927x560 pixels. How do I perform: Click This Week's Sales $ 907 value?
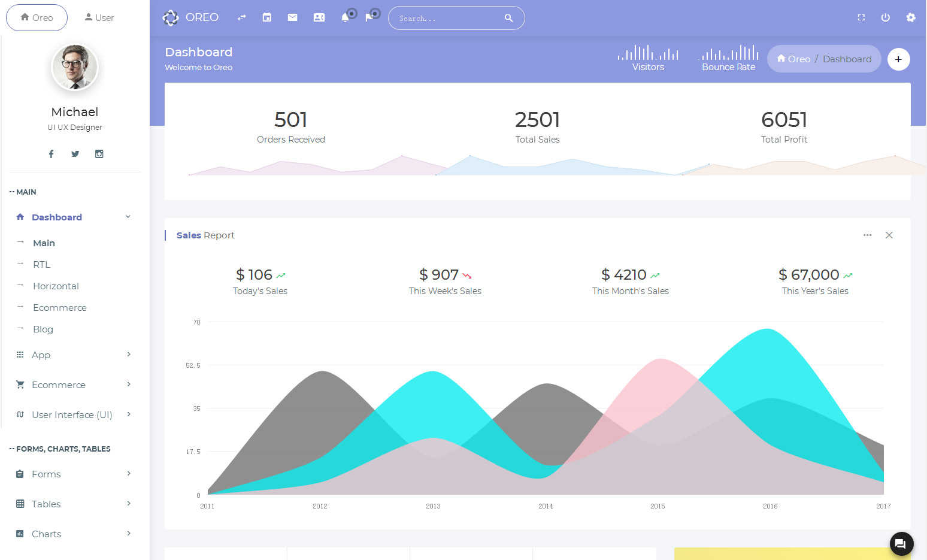point(439,275)
